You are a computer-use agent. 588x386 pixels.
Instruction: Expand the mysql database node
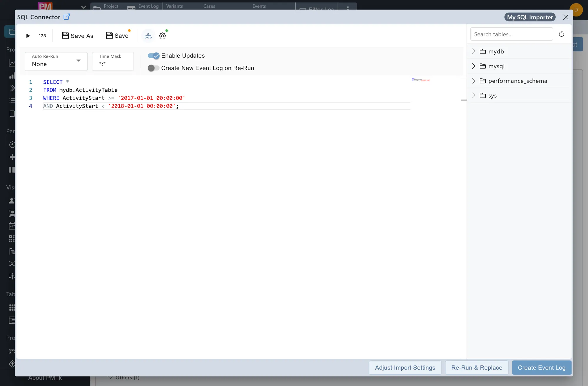tap(474, 66)
